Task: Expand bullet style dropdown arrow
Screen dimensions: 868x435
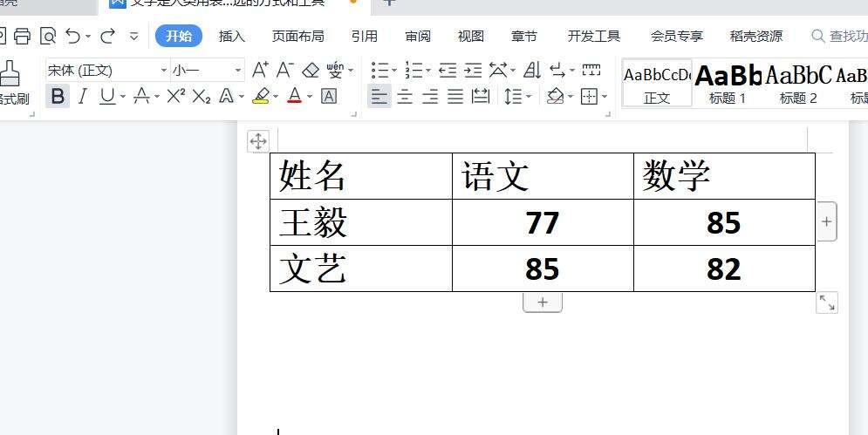Action: pos(394,71)
